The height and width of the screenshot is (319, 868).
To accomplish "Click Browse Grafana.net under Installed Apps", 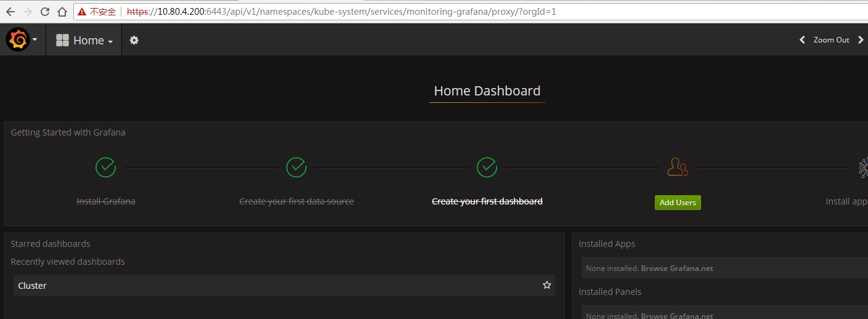I will point(677,269).
